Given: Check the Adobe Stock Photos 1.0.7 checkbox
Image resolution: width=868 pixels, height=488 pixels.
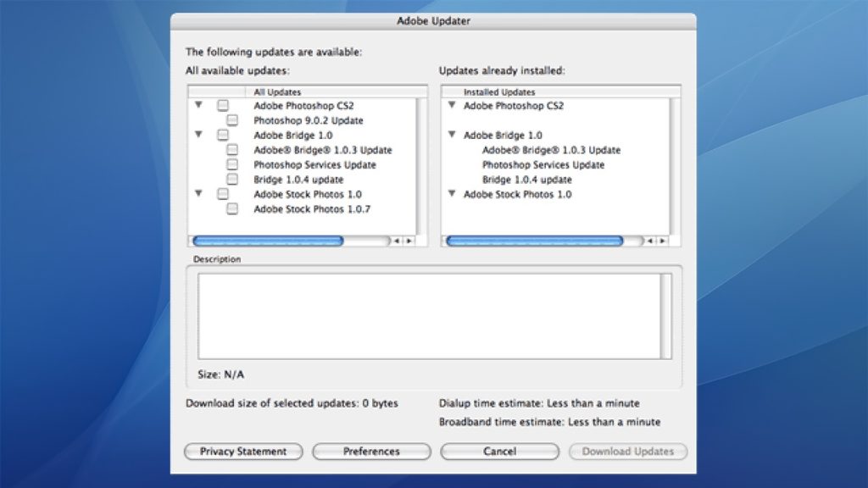Looking at the screenshot, I should point(232,208).
